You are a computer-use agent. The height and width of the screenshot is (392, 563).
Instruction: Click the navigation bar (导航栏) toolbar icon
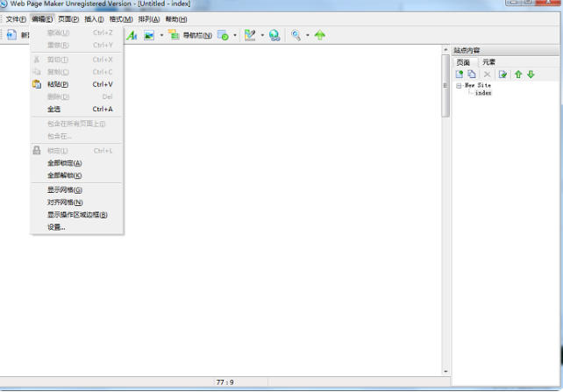pyautogui.click(x=174, y=35)
